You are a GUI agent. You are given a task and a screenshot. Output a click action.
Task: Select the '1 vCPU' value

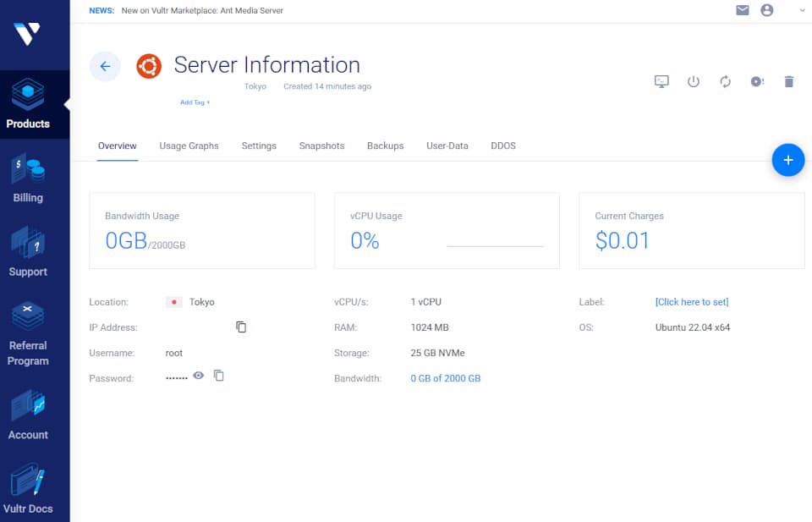[x=425, y=302]
